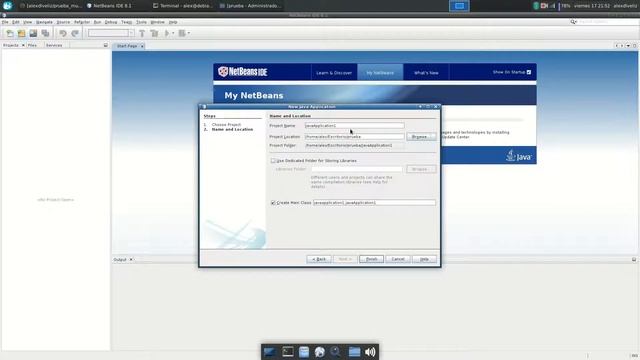Minimize the Output panel icon
The height and width of the screenshot is (360, 640).
click(634, 260)
